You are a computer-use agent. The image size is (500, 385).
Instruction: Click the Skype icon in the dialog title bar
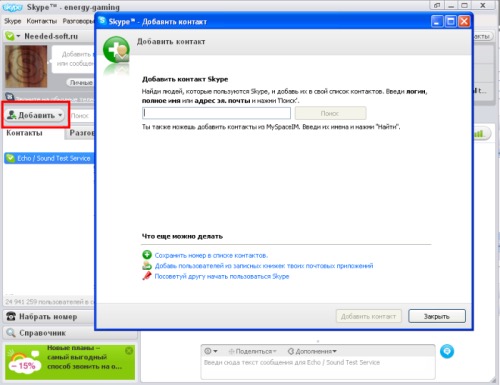(102, 21)
